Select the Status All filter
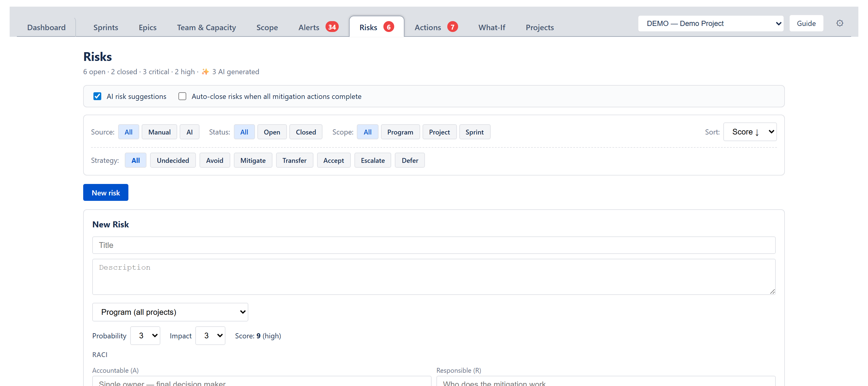The image size is (868, 386). click(244, 132)
